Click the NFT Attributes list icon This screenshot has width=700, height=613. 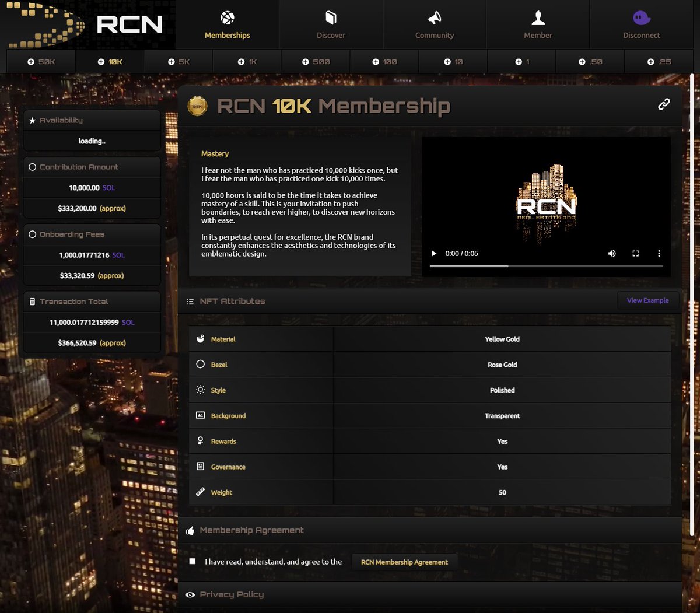pos(190,302)
